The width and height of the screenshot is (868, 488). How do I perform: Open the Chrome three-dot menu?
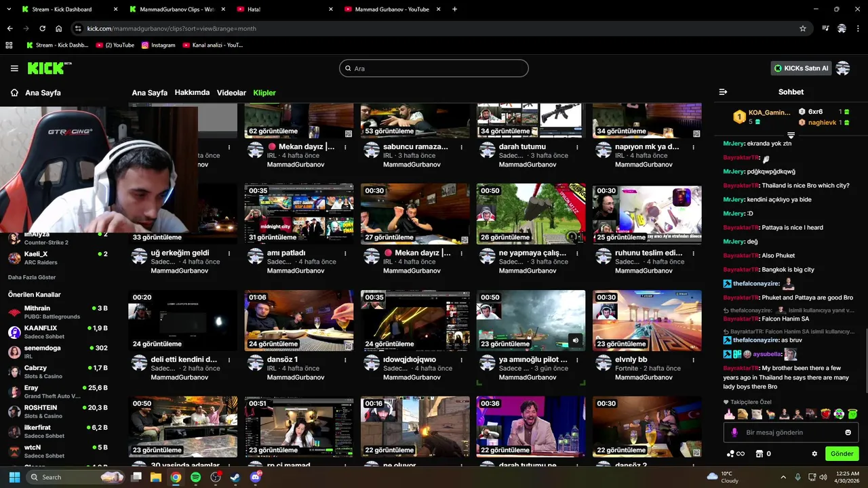pos(859,28)
